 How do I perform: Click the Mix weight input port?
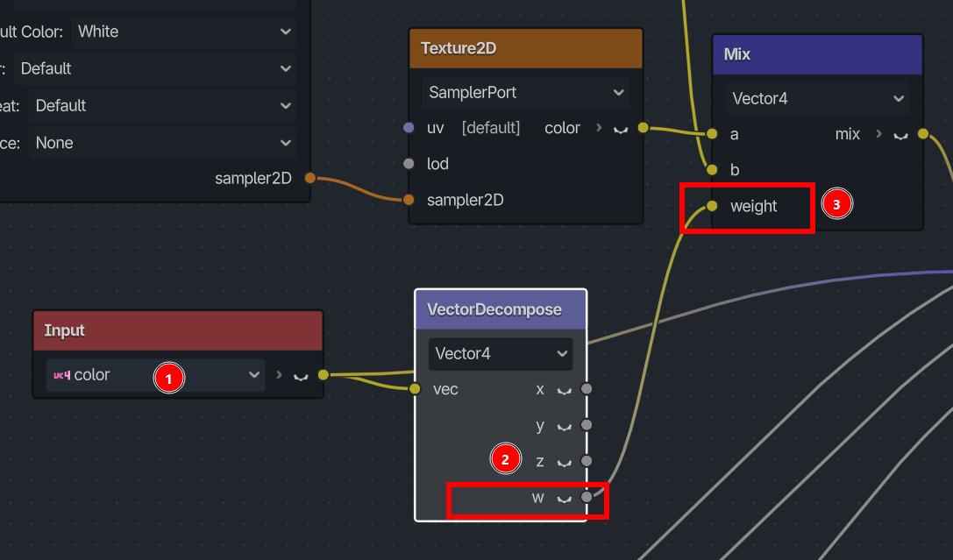click(712, 206)
